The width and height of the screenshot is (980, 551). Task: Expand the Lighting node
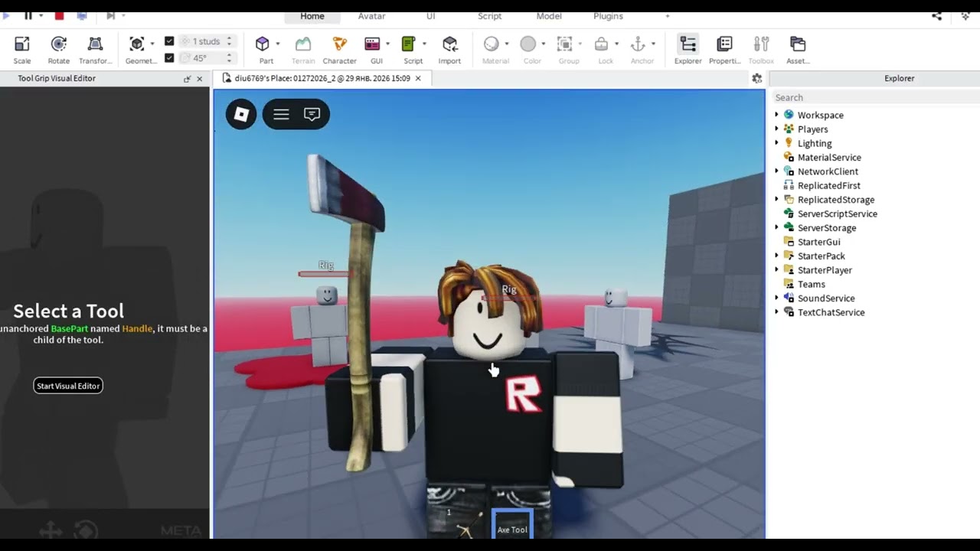[776, 143]
